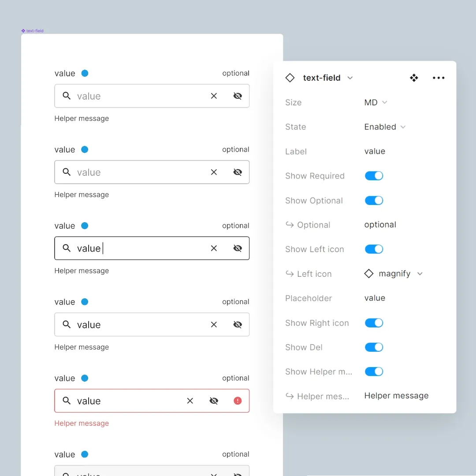Image resolution: width=476 pixels, height=476 pixels.
Task: Toggle the Show Required switch
Action: click(x=374, y=176)
